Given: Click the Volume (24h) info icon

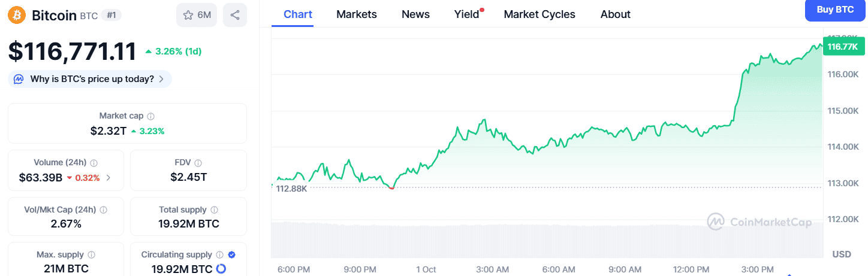Looking at the screenshot, I should click(94, 163).
